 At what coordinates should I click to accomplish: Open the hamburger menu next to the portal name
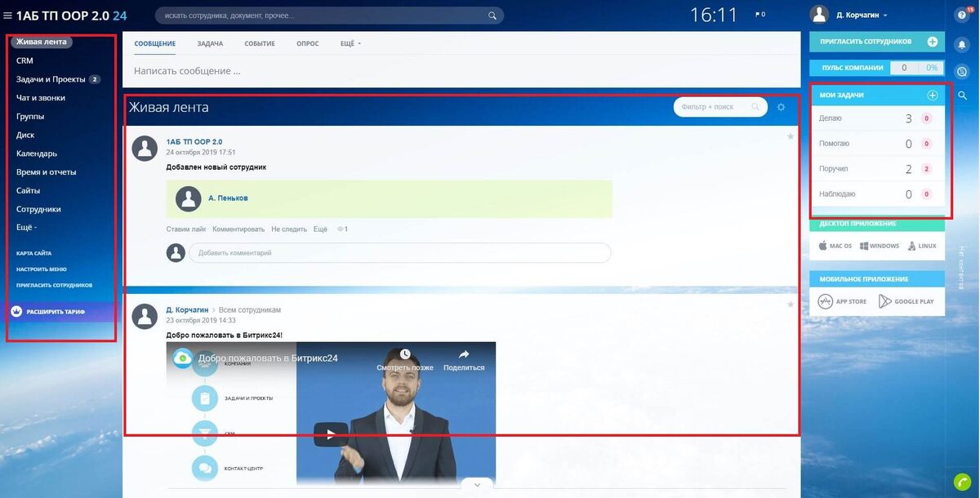point(7,16)
